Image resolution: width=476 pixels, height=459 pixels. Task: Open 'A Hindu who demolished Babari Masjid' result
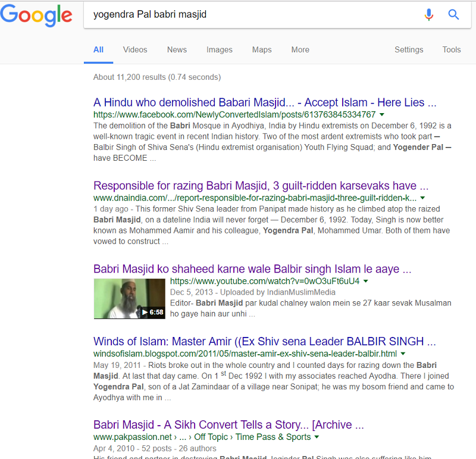tap(265, 102)
